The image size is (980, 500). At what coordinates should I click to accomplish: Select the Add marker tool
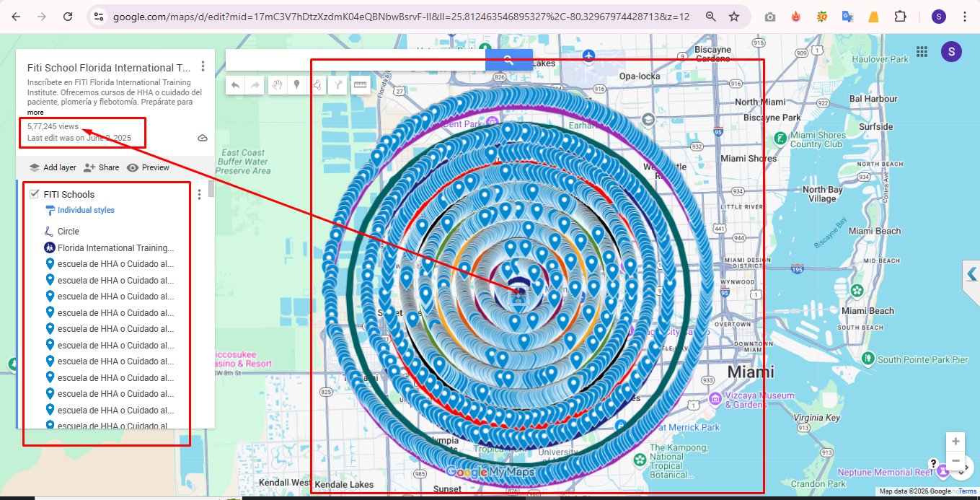(296, 84)
